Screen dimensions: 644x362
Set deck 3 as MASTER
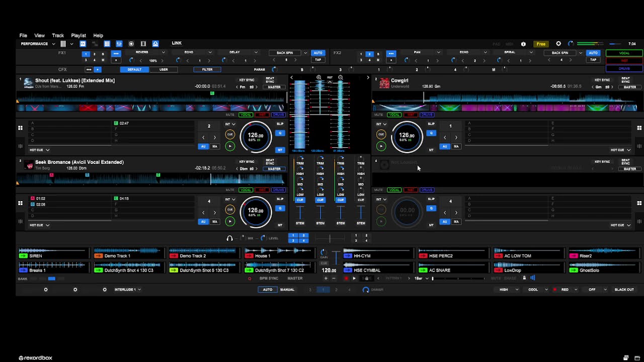coord(274,169)
